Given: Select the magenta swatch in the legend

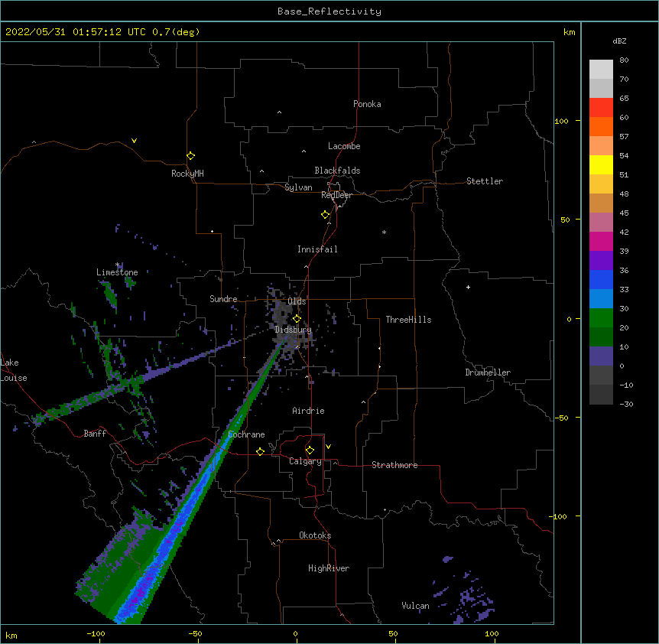Looking at the screenshot, I should (601, 241).
